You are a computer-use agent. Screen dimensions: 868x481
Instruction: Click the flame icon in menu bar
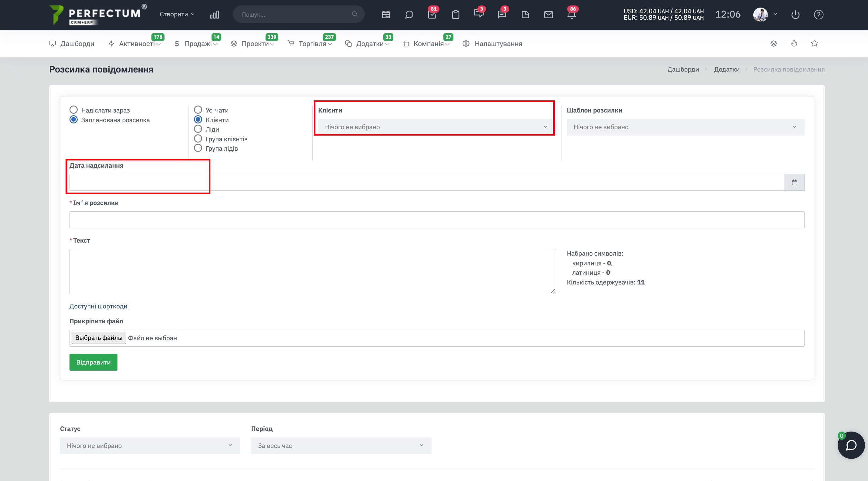point(794,43)
